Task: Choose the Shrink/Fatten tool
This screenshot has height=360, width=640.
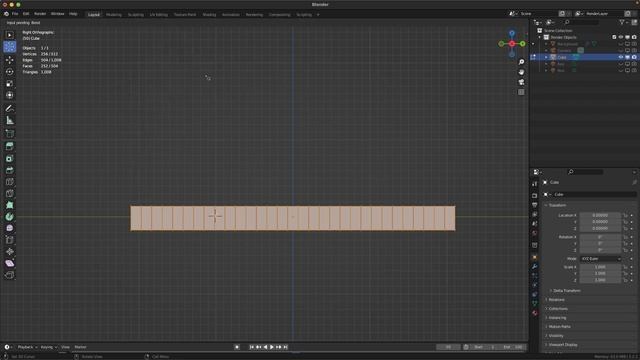Action: (x=10, y=252)
